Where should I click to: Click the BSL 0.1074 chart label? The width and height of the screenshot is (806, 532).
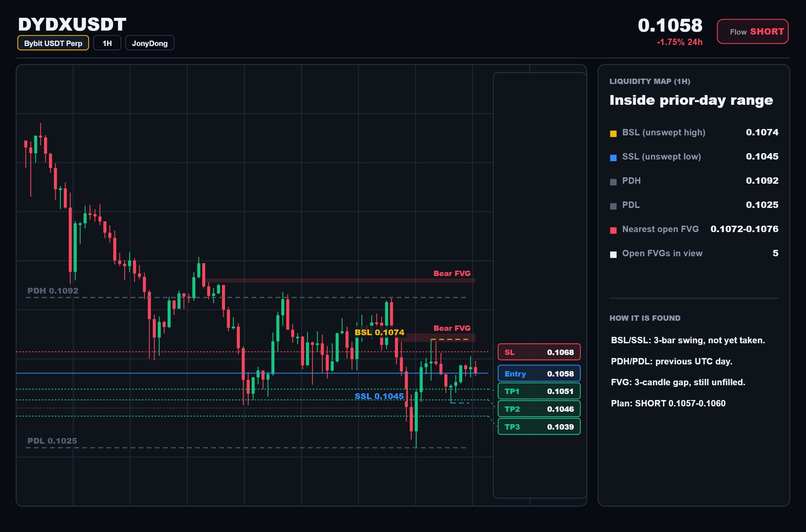point(379,332)
